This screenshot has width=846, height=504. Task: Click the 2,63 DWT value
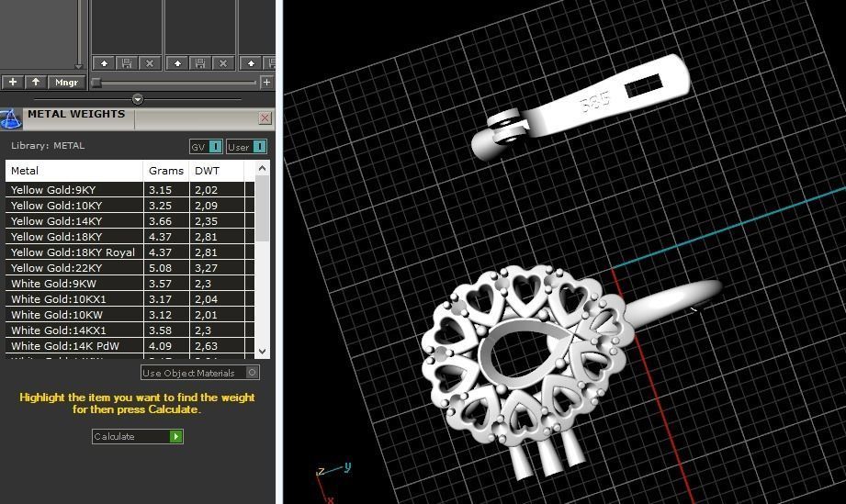click(206, 346)
